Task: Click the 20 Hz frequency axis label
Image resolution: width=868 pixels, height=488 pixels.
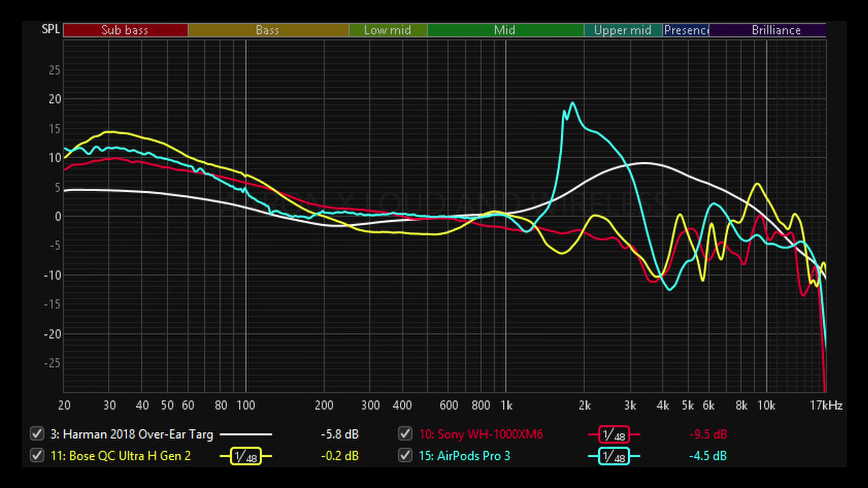Action: point(64,405)
